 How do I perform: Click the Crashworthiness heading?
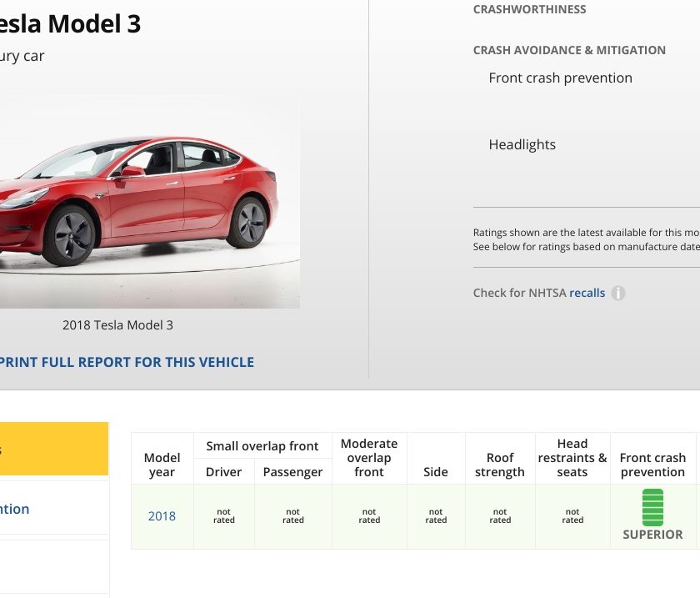tap(529, 9)
